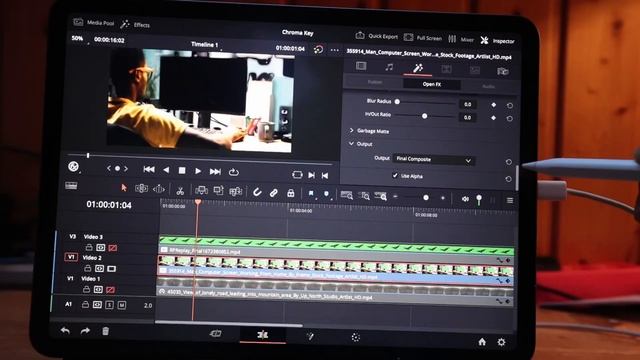The width and height of the screenshot is (640, 360).
Task: Reset the Use Alpha setting
Action: 508,179
